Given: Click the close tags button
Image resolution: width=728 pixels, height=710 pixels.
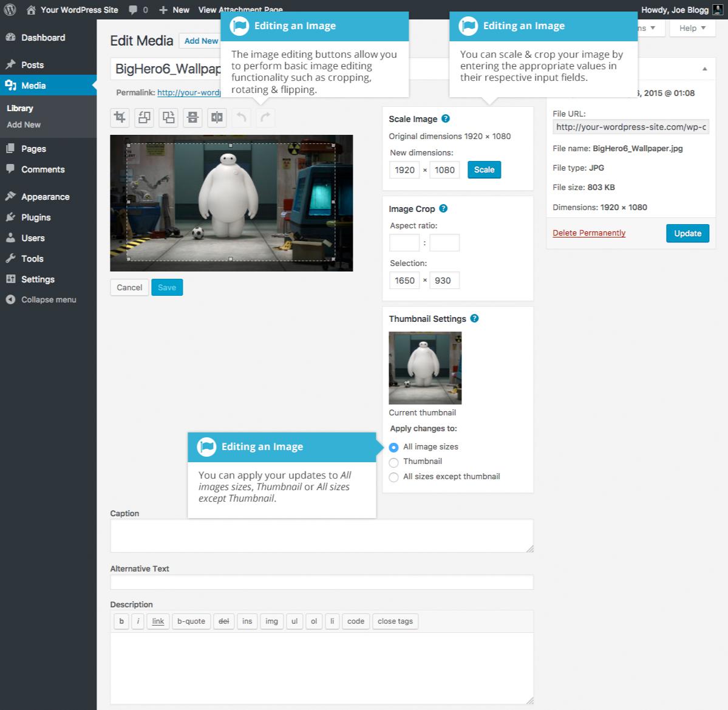Looking at the screenshot, I should point(395,621).
